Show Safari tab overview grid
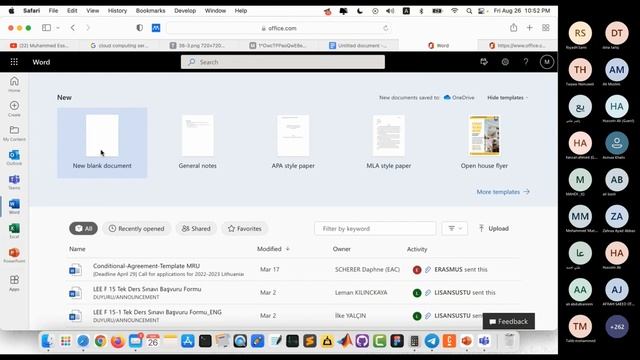640x360 pixels. point(546,28)
